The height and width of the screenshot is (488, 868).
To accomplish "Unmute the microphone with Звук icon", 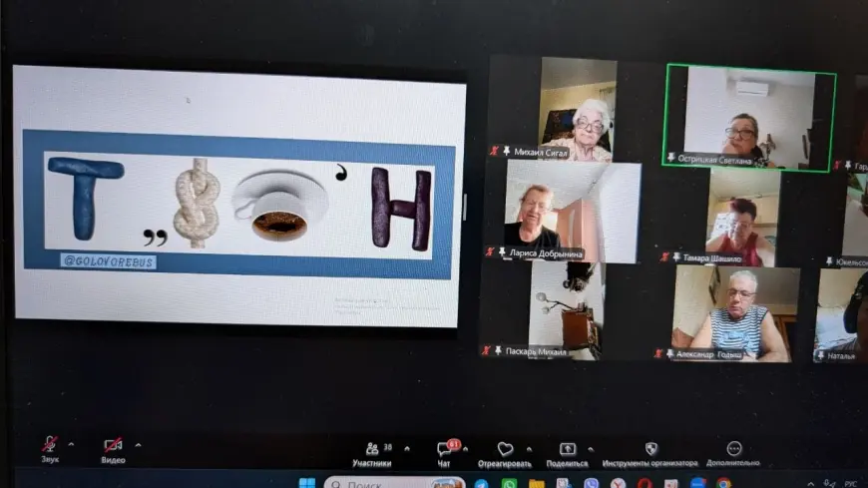I will pos(50,449).
